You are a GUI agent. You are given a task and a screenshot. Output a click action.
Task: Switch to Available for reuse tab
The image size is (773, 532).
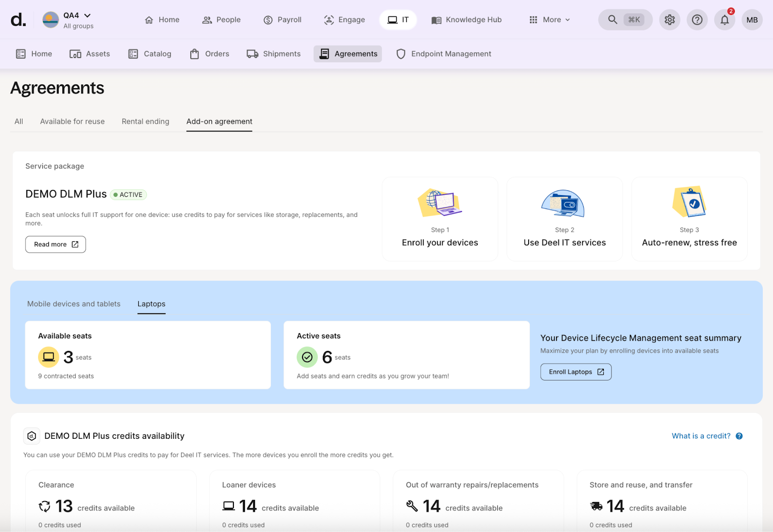(72, 122)
